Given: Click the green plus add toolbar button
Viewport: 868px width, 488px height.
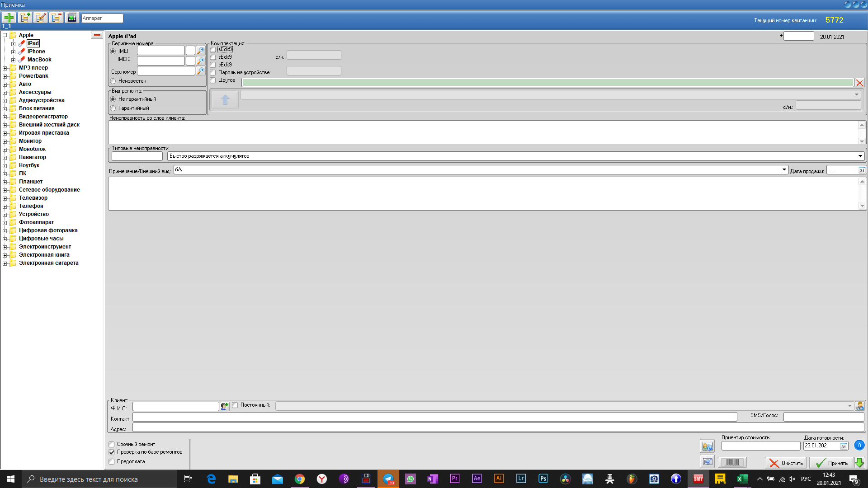Looking at the screenshot, I should 9,18.
